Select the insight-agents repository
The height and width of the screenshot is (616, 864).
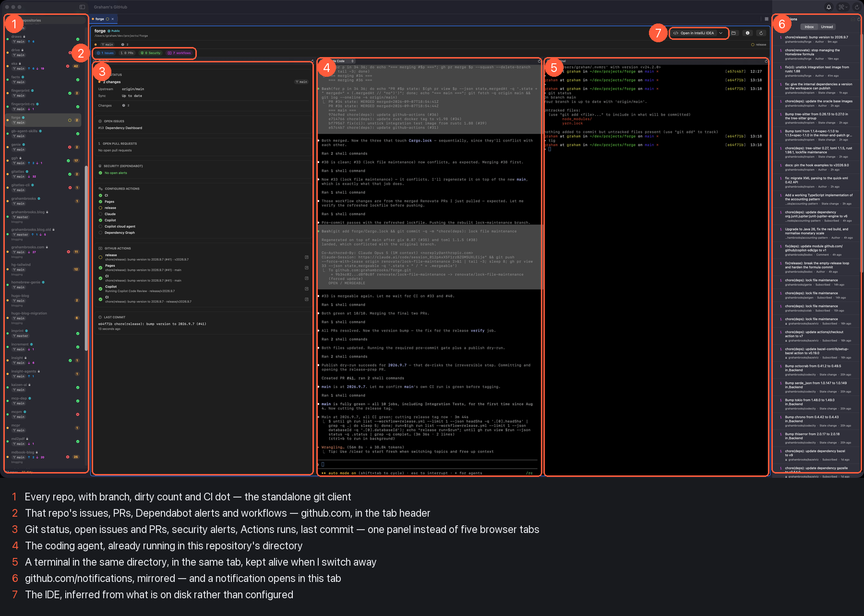43,374
